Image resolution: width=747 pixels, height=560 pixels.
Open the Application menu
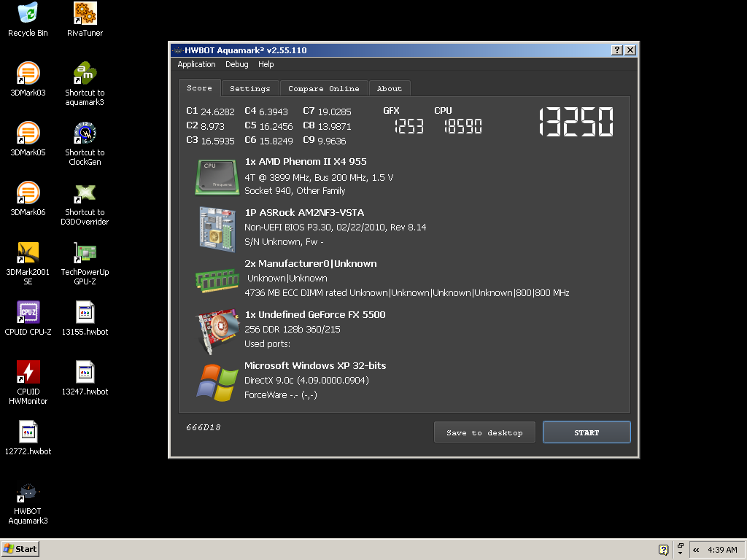click(196, 64)
